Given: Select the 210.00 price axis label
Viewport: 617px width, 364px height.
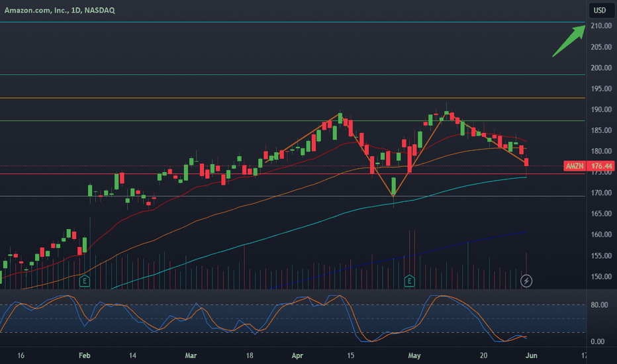Looking at the screenshot, I should (x=601, y=26).
